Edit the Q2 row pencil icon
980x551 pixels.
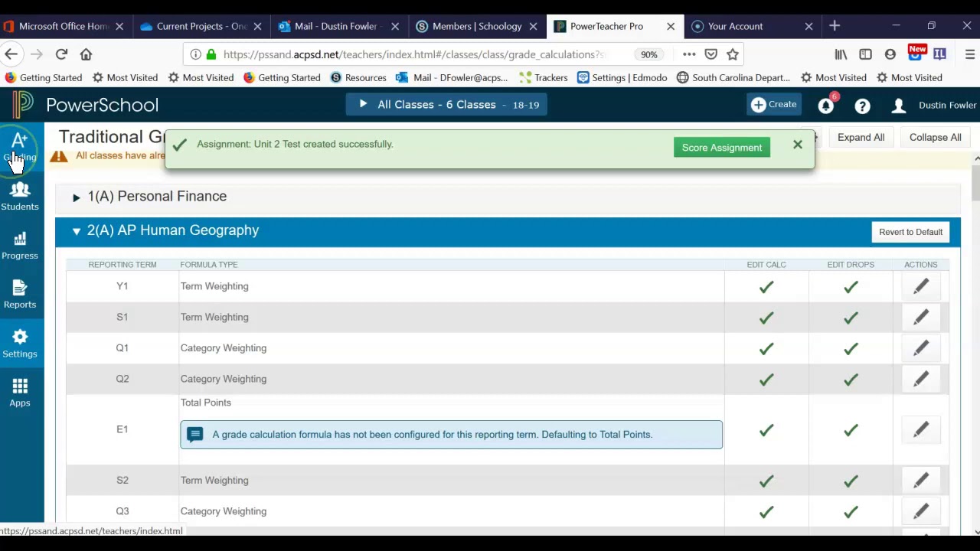click(921, 379)
